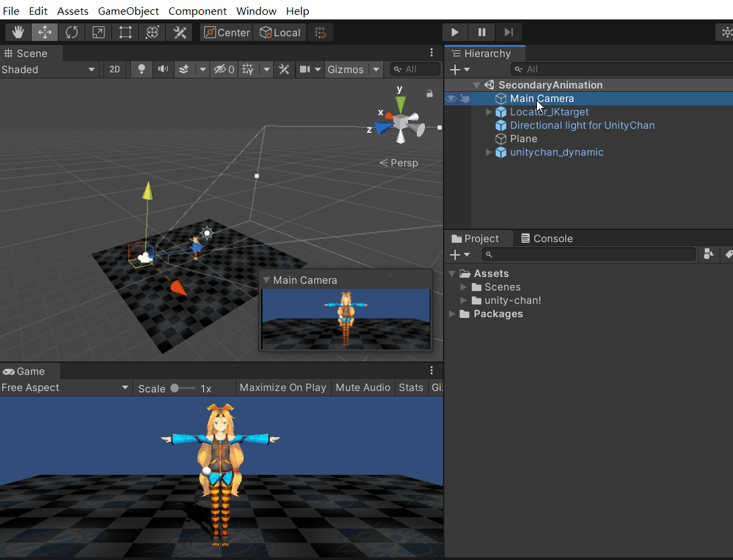The image size is (733, 560).
Task: Open Scene tab options menu
Action: (432, 53)
